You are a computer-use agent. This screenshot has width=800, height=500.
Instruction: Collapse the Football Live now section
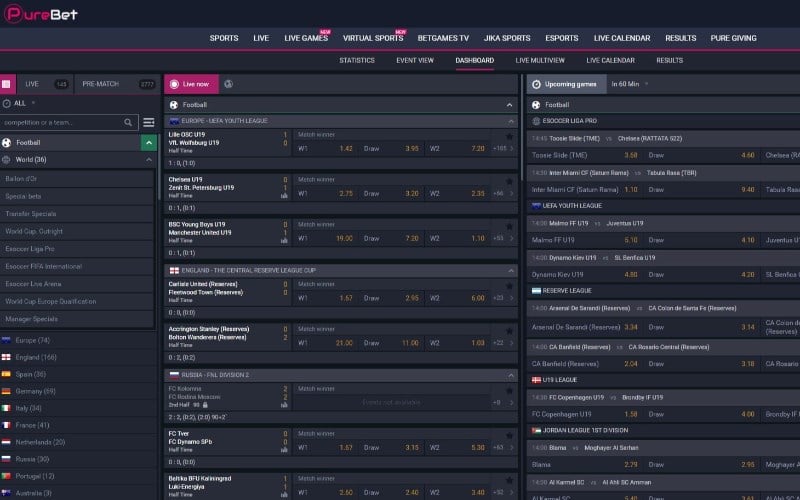pyautogui.click(x=509, y=105)
